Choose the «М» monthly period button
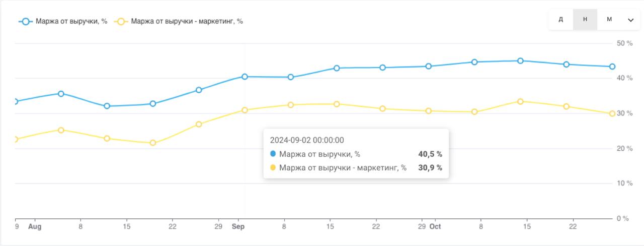The width and height of the screenshot is (644, 246). pyautogui.click(x=609, y=20)
